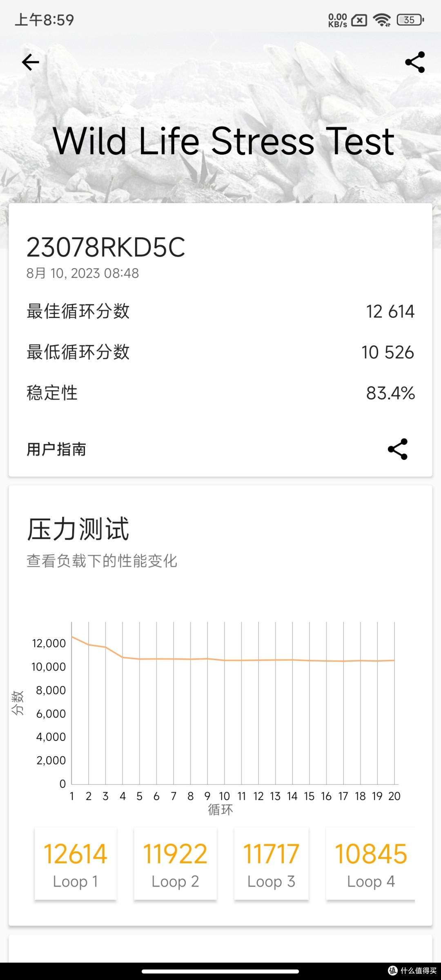This screenshot has width=441, height=980.
Task: Tap the chart line at loop 1
Action: pos(72,636)
